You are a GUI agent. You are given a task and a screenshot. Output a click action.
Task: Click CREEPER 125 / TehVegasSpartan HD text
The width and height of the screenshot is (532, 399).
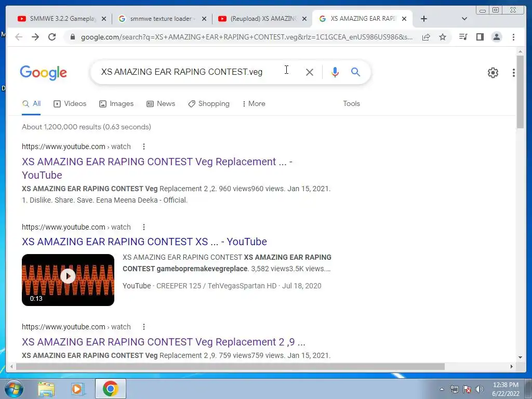click(x=217, y=286)
